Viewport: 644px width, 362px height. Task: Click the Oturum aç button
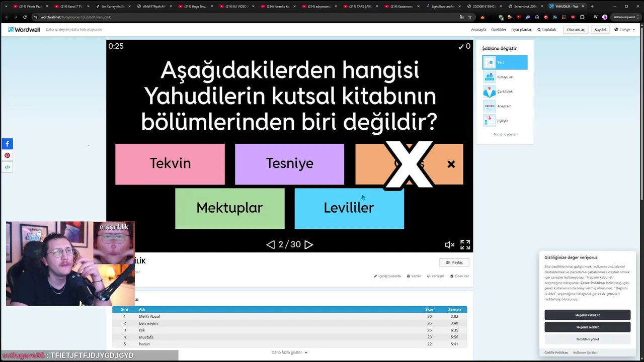tap(576, 30)
